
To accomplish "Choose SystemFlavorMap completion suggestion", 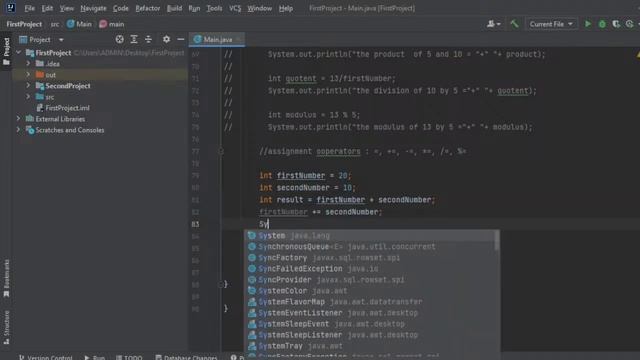I will coord(369,302).
